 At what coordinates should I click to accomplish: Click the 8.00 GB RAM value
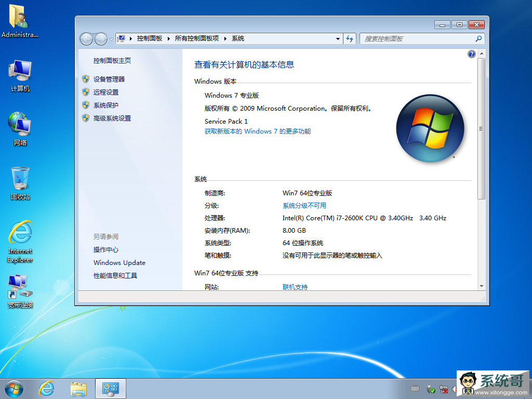(x=294, y=230)
